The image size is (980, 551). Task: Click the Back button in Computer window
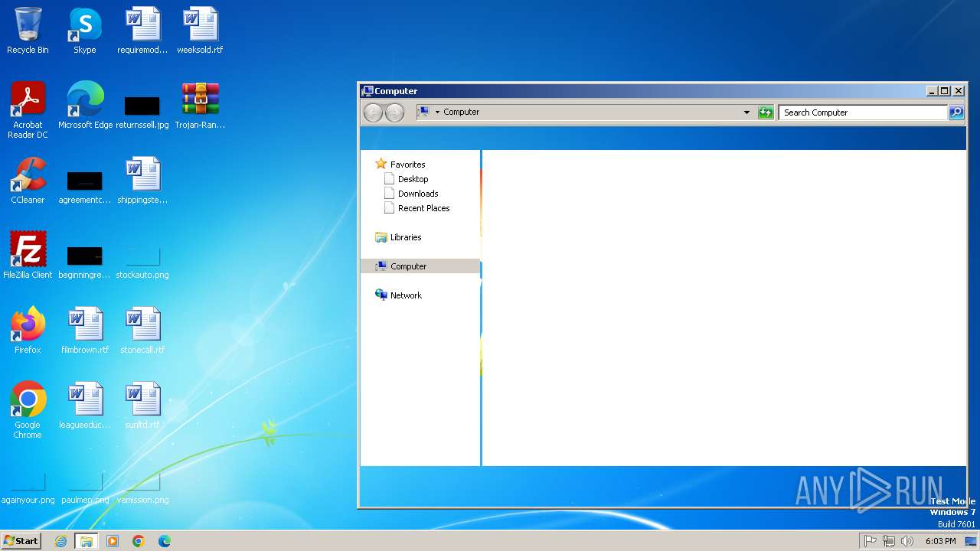373,112
